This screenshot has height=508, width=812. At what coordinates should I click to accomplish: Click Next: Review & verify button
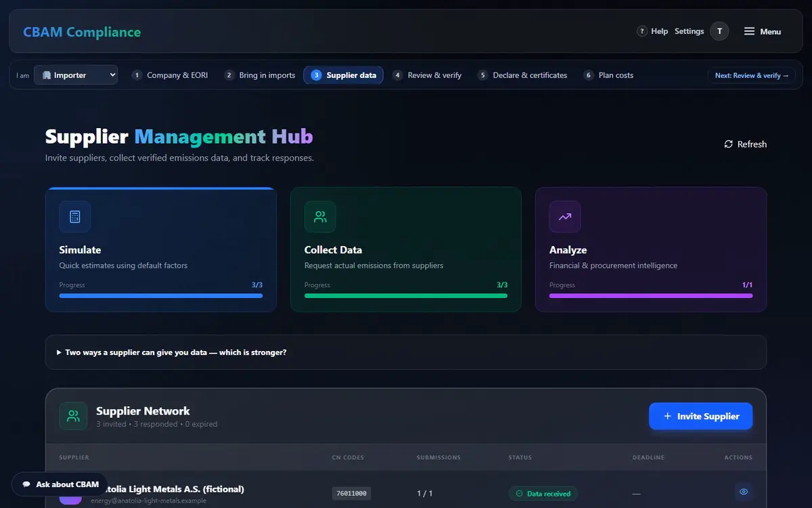[x=752, y=75]
